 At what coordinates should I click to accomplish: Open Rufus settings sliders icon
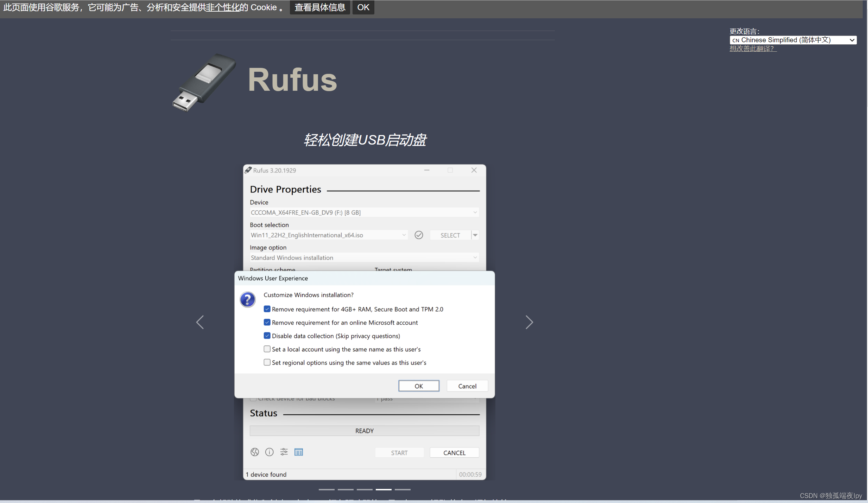pyautogui.click(x=284, y=452)
